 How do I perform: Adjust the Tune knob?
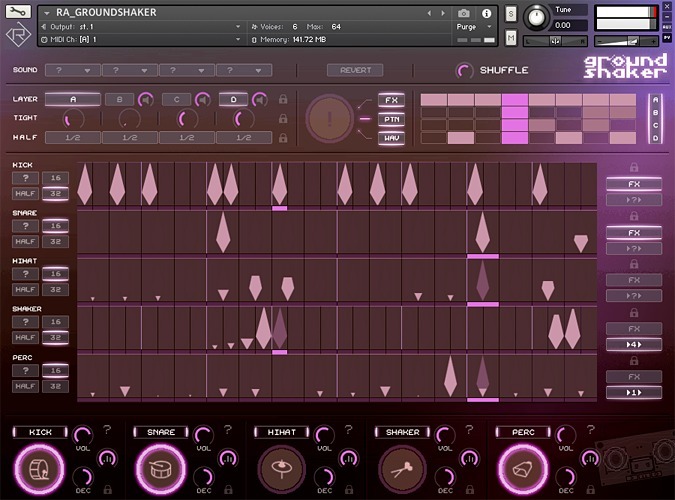coord(538,17)
